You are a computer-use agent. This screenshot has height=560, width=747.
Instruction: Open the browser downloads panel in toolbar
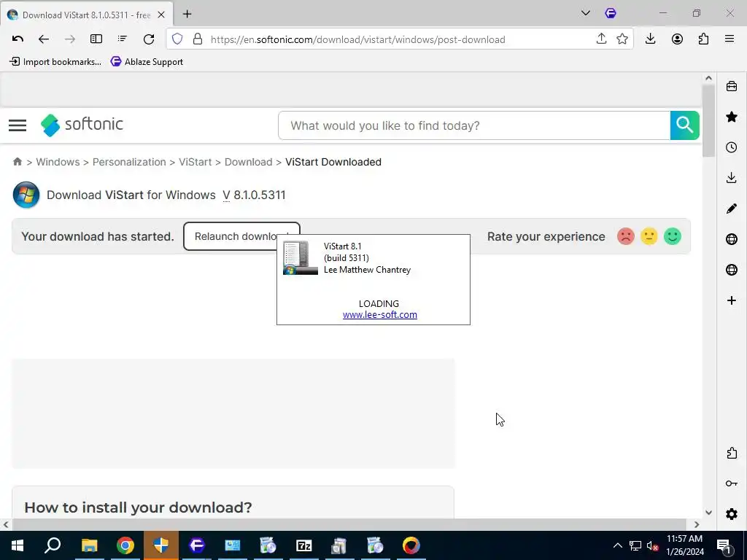tap(650, 39)
